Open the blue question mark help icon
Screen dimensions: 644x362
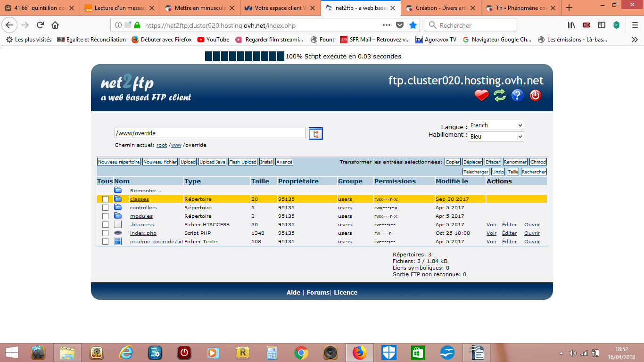[x=517, y=95]
